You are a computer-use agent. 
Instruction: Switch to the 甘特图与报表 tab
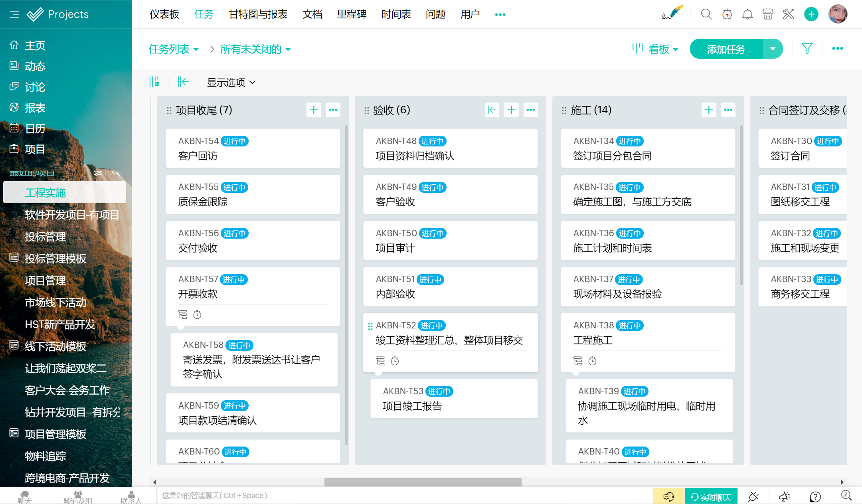point(258,14)
